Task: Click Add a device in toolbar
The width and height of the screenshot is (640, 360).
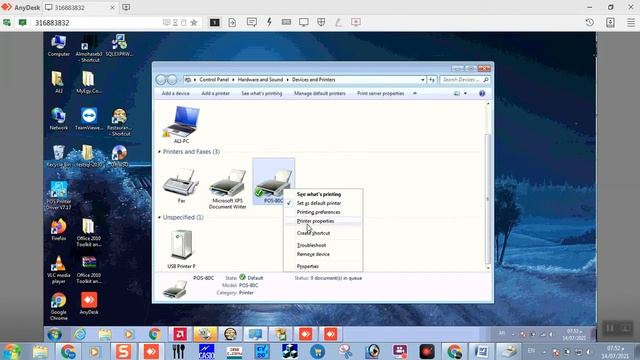Action: tap(176, 93)
